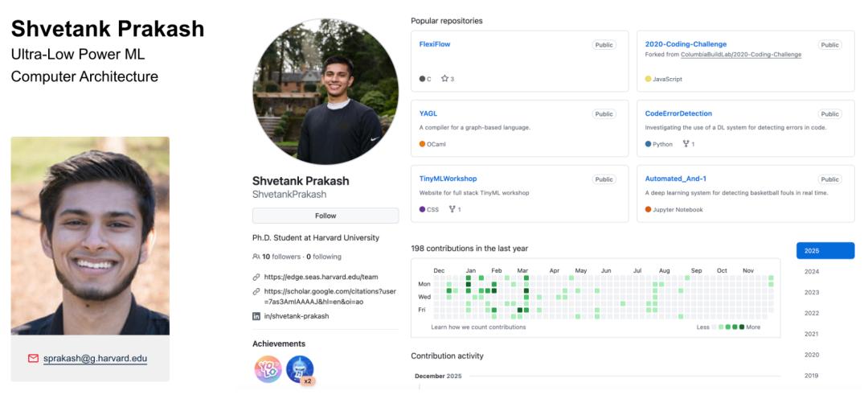Click the followers people icon
Screen dimensions: 868x399
click(256, 257)
